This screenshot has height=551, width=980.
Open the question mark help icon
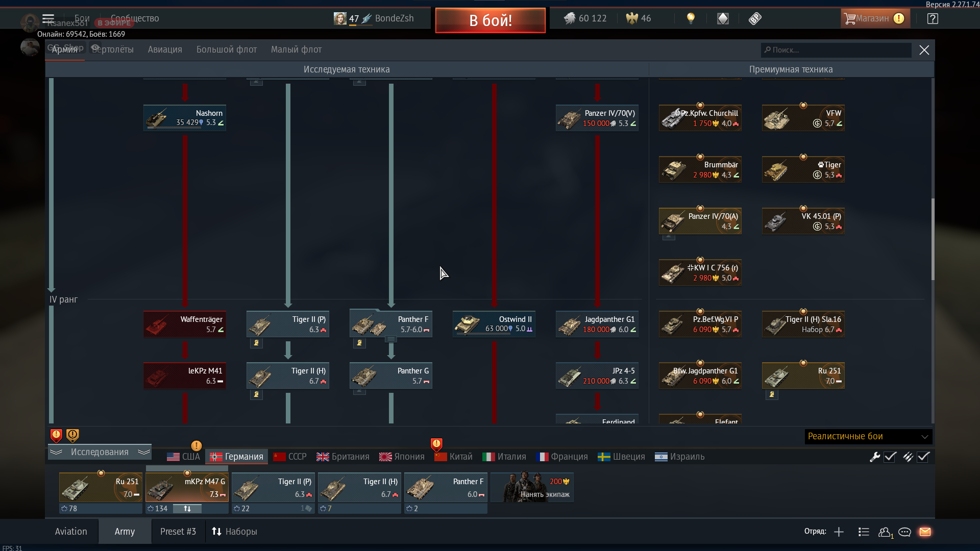tap(933, 19)
